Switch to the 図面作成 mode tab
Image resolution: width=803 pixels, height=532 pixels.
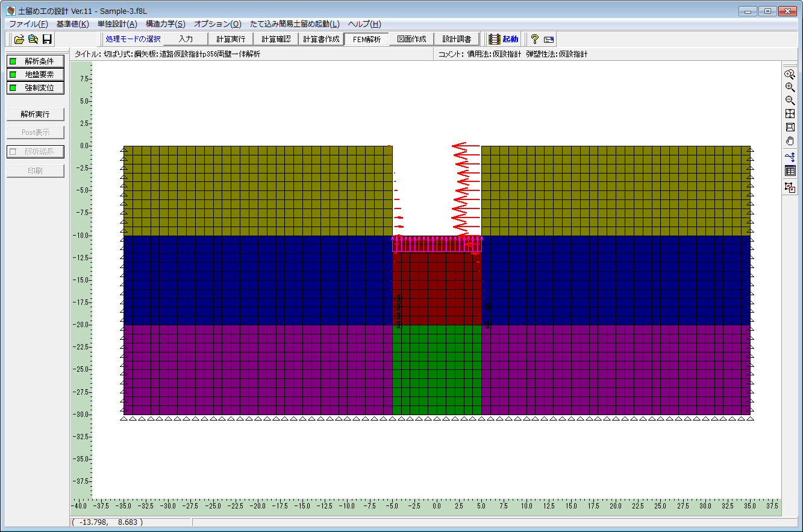pos(411,39)
